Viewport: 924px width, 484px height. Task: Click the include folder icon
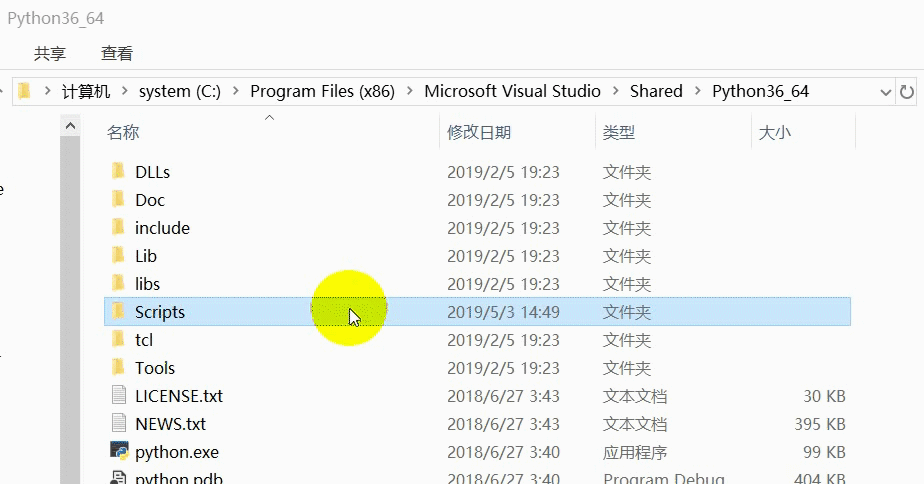118,228
